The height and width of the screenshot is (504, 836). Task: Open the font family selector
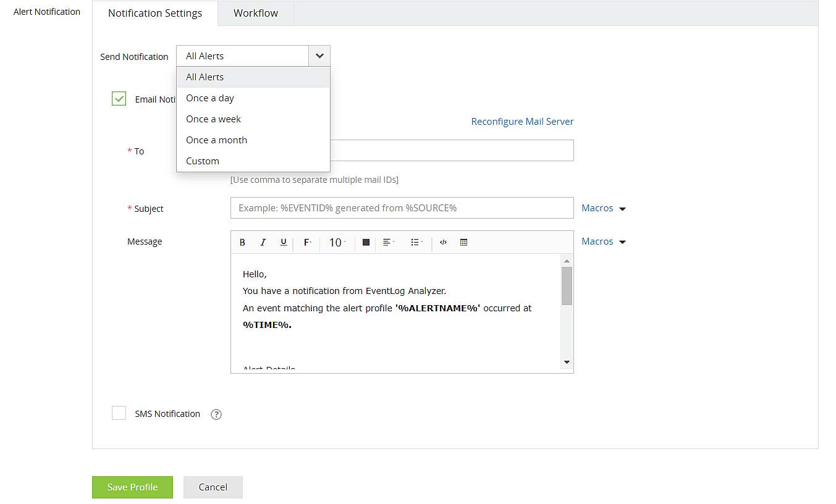[x=306, y=241]
